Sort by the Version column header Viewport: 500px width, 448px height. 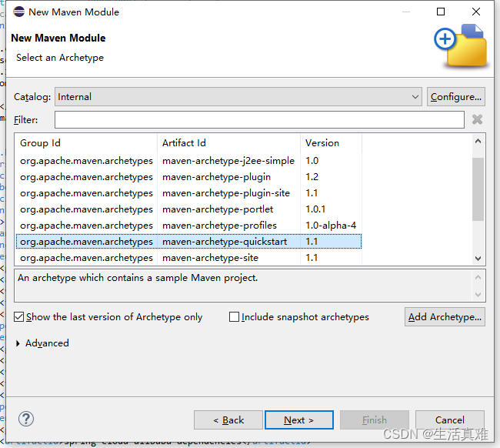331,143
